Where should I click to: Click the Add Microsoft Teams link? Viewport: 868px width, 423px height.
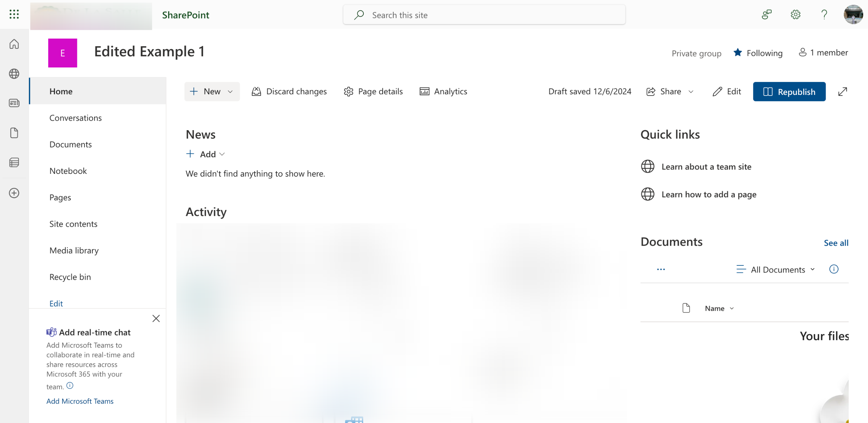coord(80,401)
